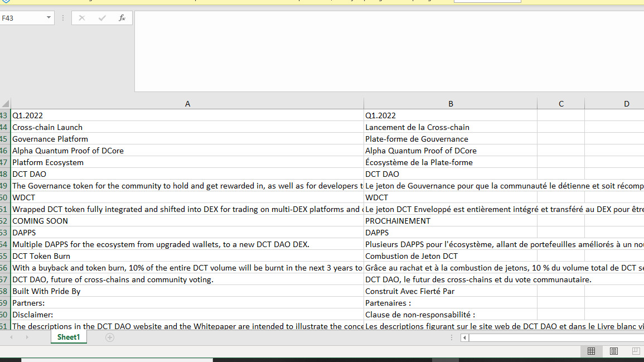This screenshot has height=362, width=644.
Task: Click the previous sheet navigation arrow
Action: click(12, 337)
